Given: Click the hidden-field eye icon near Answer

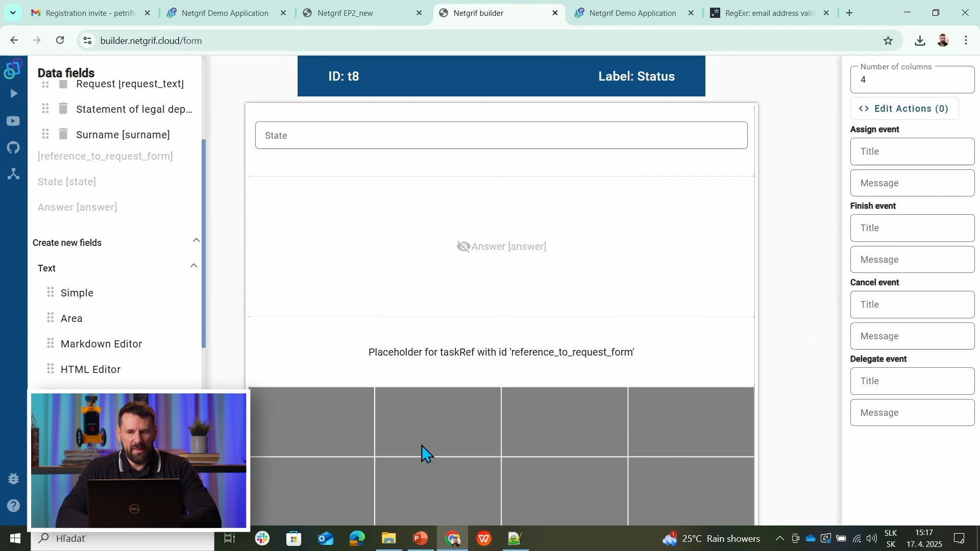Looking at the screenshot, I should click(463, 246).
